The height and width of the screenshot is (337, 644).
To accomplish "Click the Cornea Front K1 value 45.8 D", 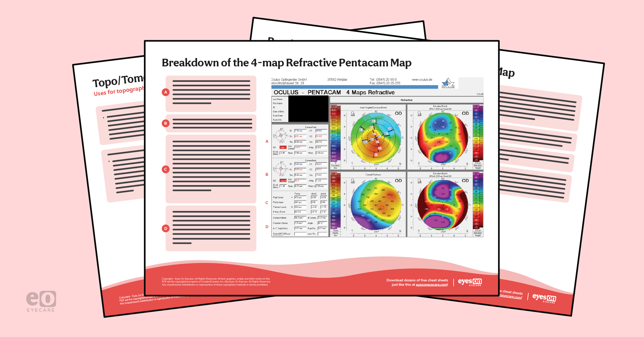I will coord(321,131).
